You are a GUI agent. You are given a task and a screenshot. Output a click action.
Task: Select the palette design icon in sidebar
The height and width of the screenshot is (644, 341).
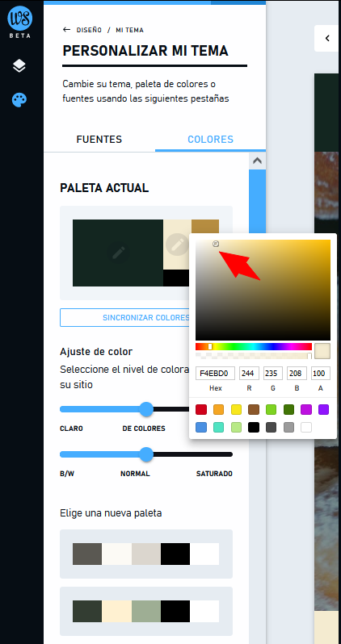(19, 100)
